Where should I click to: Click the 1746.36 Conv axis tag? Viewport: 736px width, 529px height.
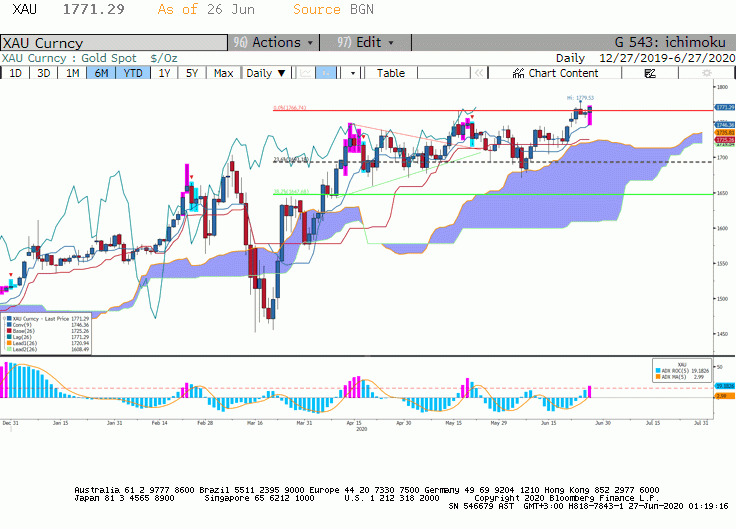(725, 125)
